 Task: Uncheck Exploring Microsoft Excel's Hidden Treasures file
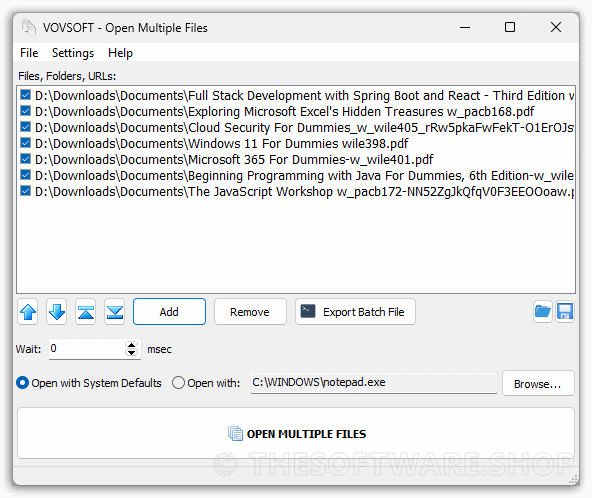pos(26,111)
